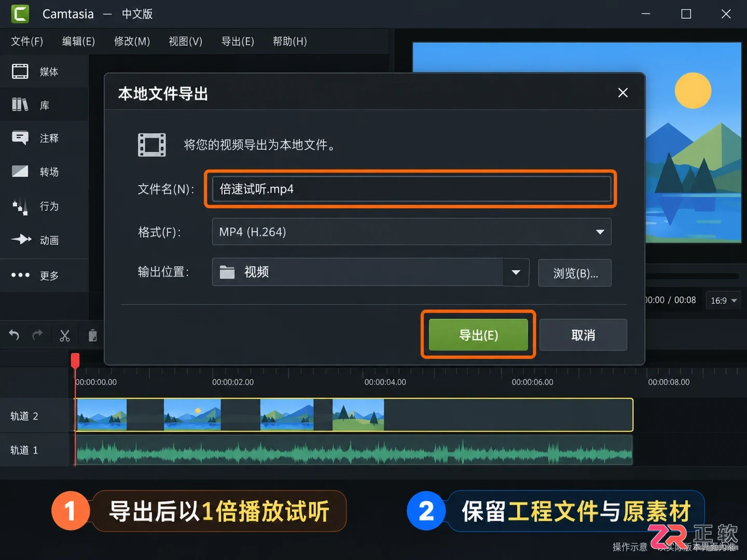The height and width of the screenshot is (560, 747).
Task: Expand the 输出位置 视频 dropdown arrow
Action: (x=516, y=272)
